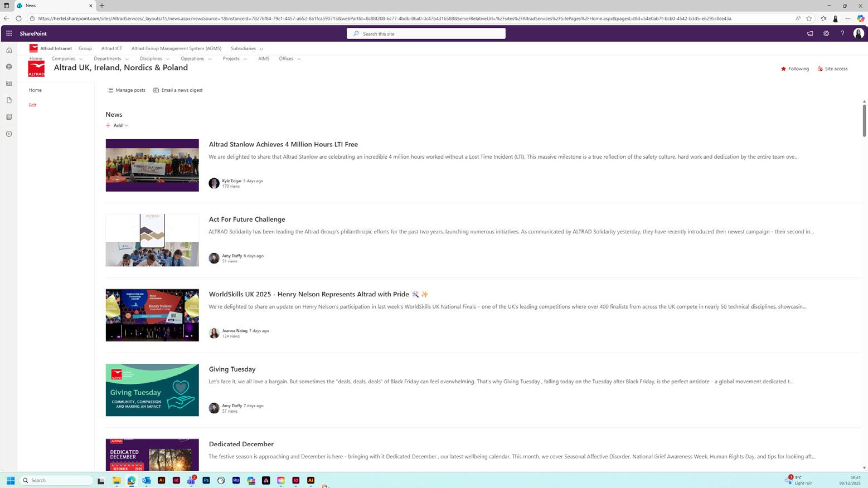Click the browser address bar URL
This screenshot has width=868, height=488.
coord(385,18)
